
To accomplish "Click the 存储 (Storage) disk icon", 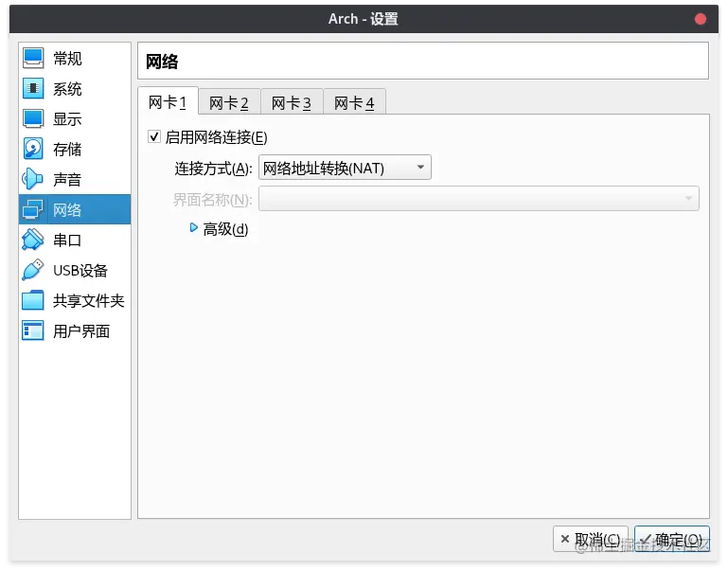I will tap(33, 149).
